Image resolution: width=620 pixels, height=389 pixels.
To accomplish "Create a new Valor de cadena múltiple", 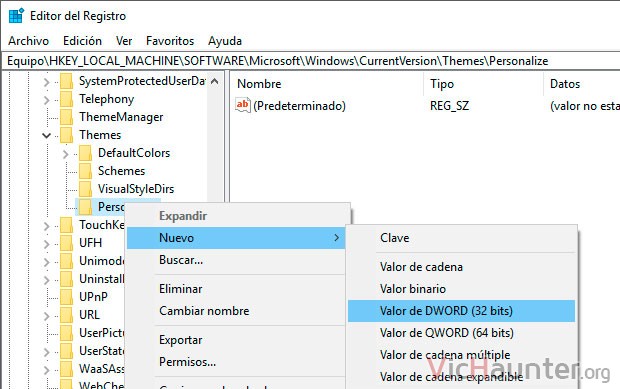I will tap(461, 355).
